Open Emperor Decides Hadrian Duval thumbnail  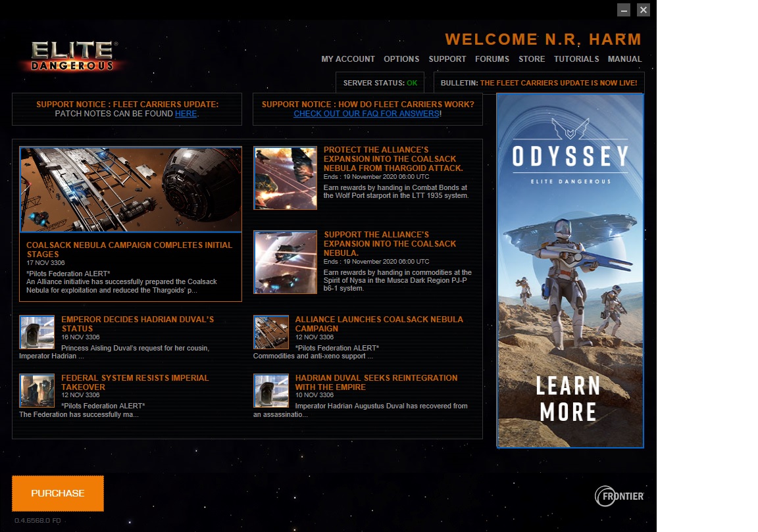pos(37,333)
